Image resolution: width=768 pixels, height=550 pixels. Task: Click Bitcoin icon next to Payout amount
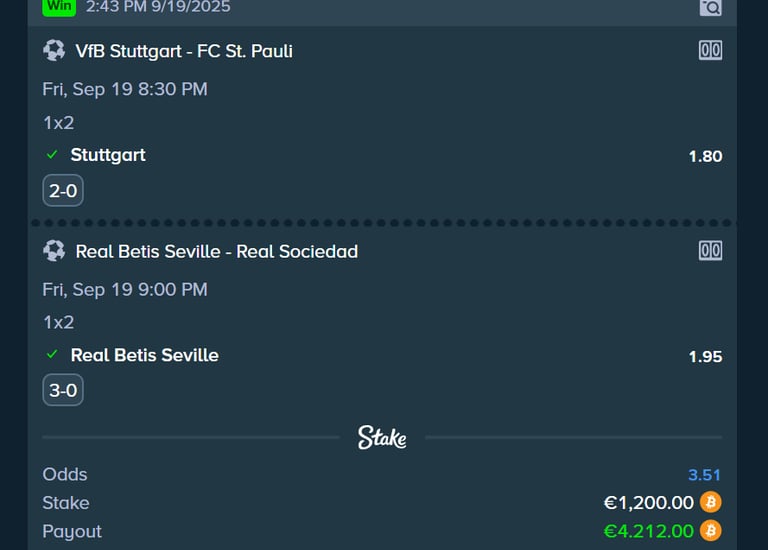point(711,530)
